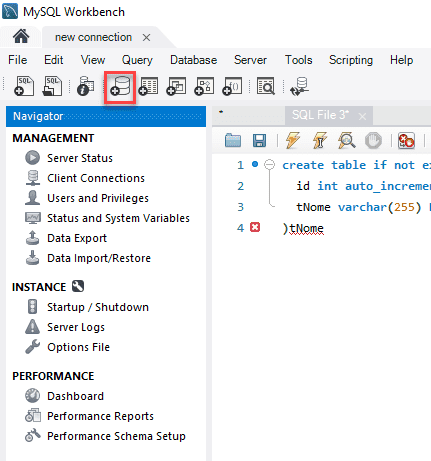Open Performance Reports
Image resolution: width=431 pixels, height=461 pixels.
(100, 416)
